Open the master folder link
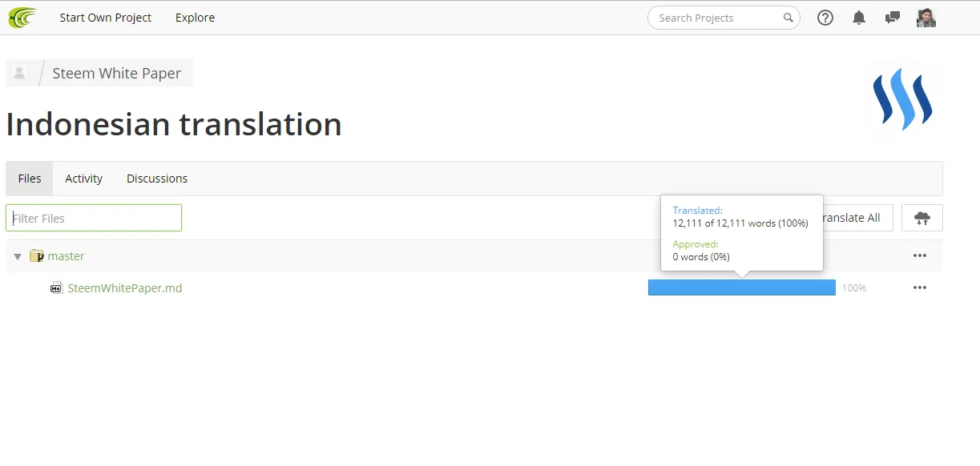Screen dimensions: 980x466 click(x=66, y=256)
